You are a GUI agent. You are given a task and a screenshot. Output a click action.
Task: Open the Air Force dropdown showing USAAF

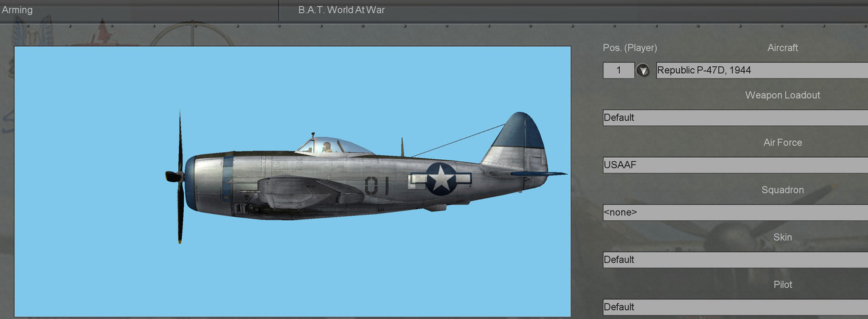click(735, 165)
